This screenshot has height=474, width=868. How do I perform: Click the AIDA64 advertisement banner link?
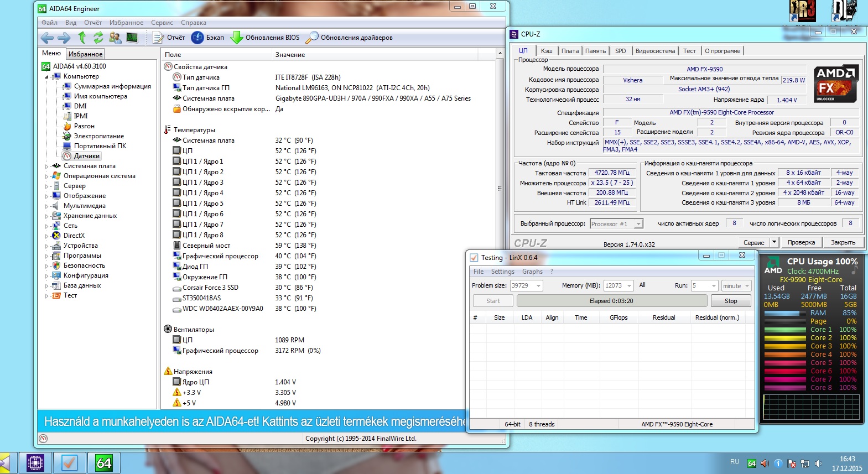pos(253,422)
